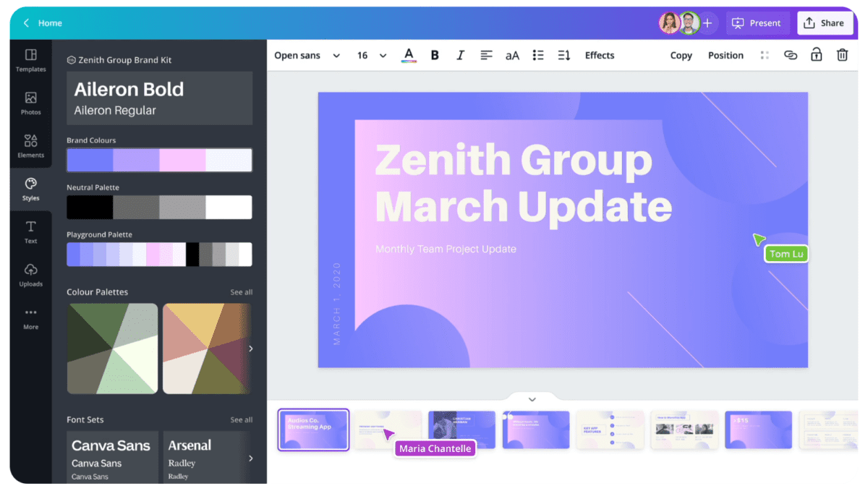The height and width of the screenshot is (499, 868).
Task: Open the Open sans font dropdown
Action: click(x=307, y=55)
